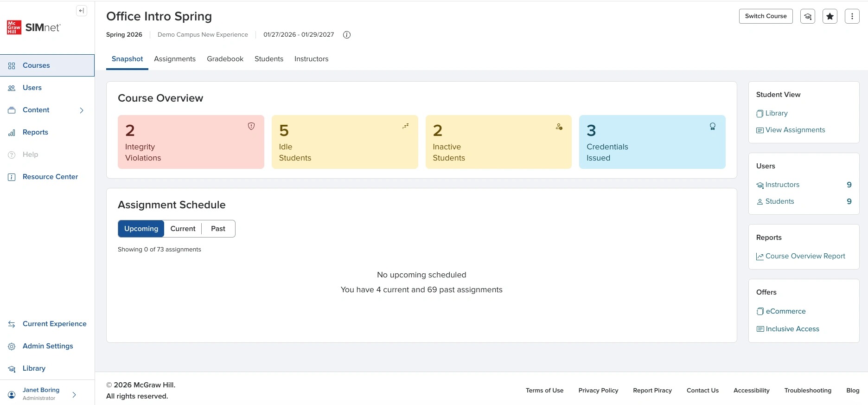The width and height of the screenshot is (868, 405).
Task: Open the Inclusive Access link
Action: tap(788, 329)
